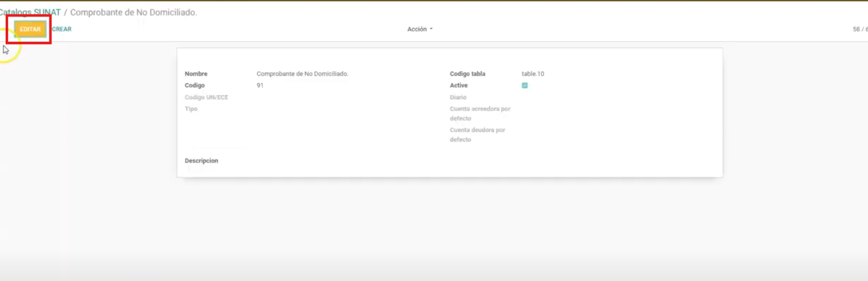This screenshot has width=868, height=281.
Task: Click the Tipo field label
Action: click(191, 109)
